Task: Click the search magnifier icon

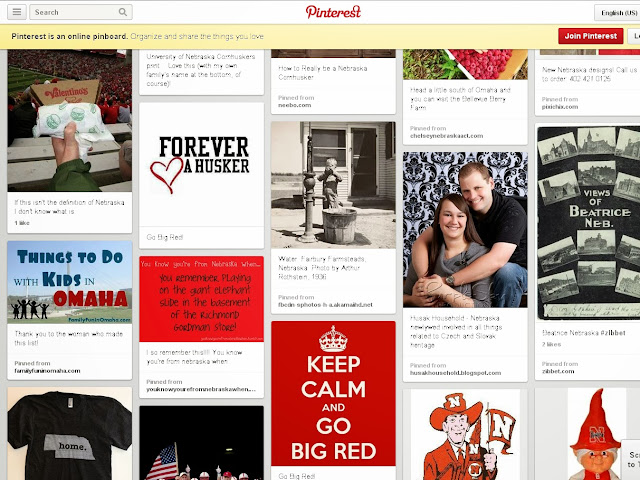Action: 122,12
